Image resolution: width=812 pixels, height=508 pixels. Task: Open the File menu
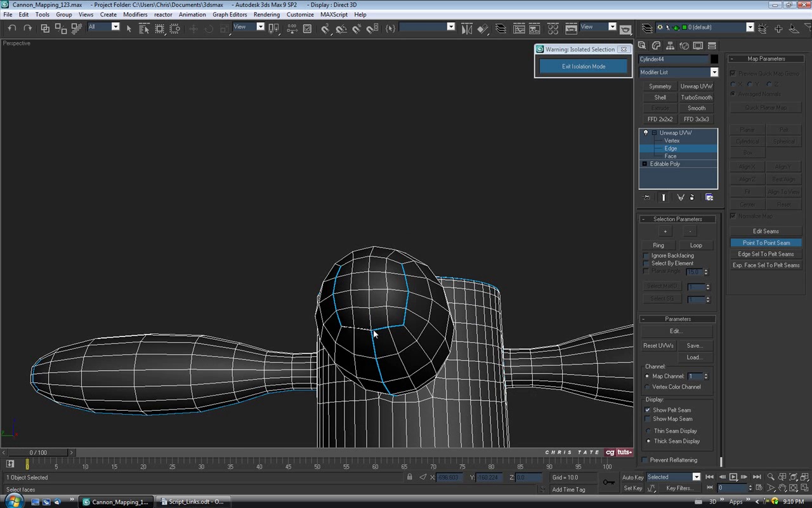point(8,15)
